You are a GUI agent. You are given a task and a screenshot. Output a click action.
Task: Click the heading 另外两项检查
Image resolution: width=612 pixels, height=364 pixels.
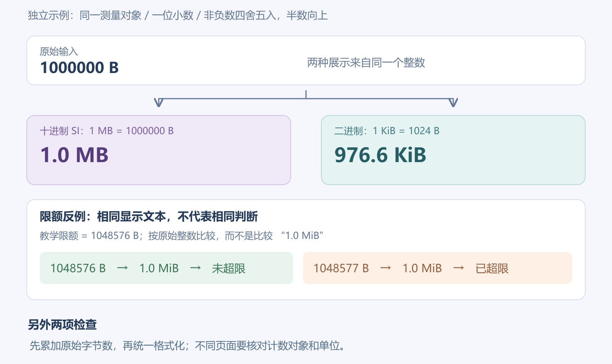tap(62, 325)
